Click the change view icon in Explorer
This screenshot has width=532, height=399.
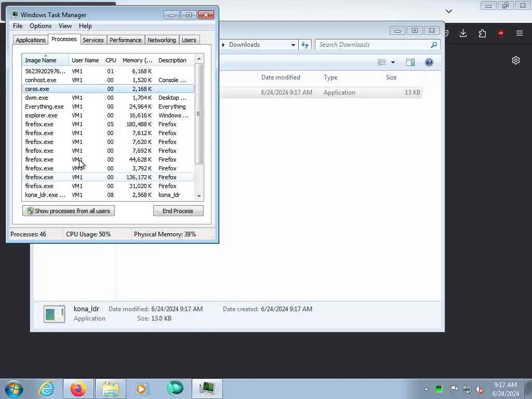(x=382, y=62)
